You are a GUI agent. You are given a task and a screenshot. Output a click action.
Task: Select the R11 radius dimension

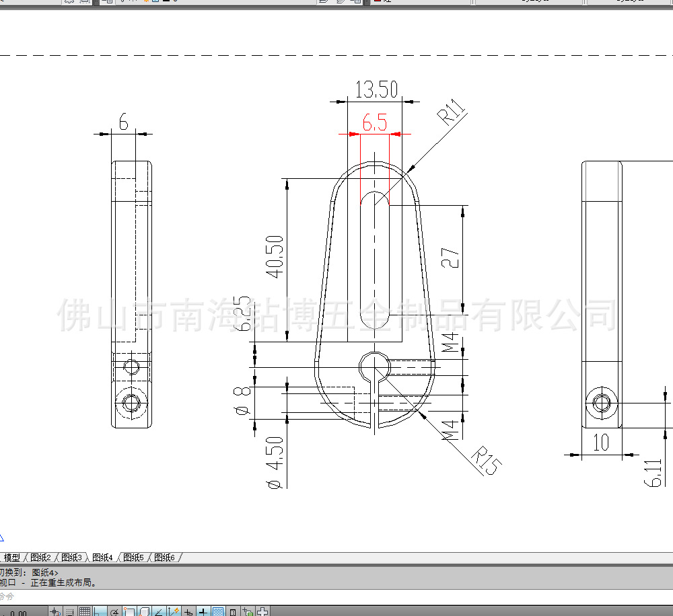click(451, 111)
